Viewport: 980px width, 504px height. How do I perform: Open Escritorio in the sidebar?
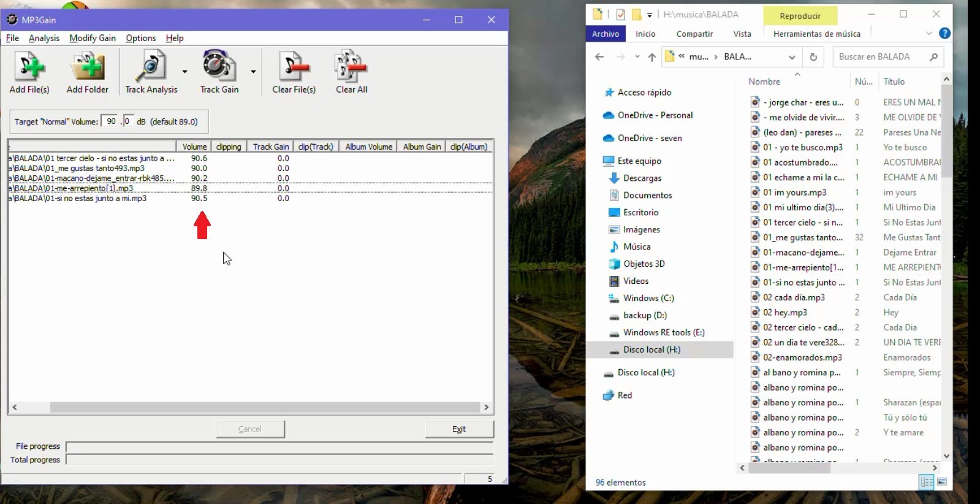pyautogui.click(x=640, y=212)
